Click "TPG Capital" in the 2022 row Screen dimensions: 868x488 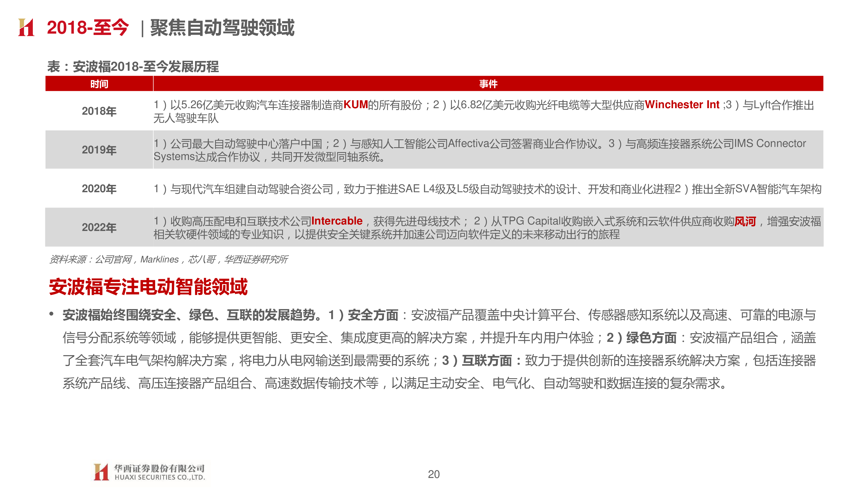coord(531,221)
